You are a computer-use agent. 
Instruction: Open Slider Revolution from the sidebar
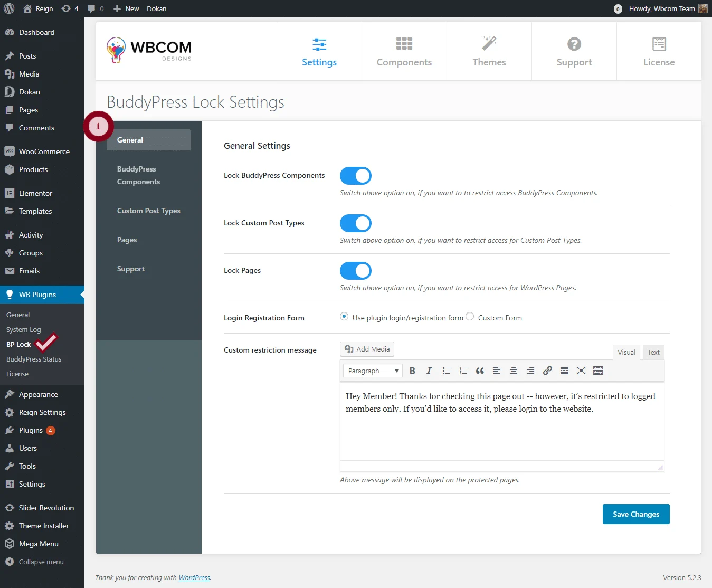coord(42,508)
